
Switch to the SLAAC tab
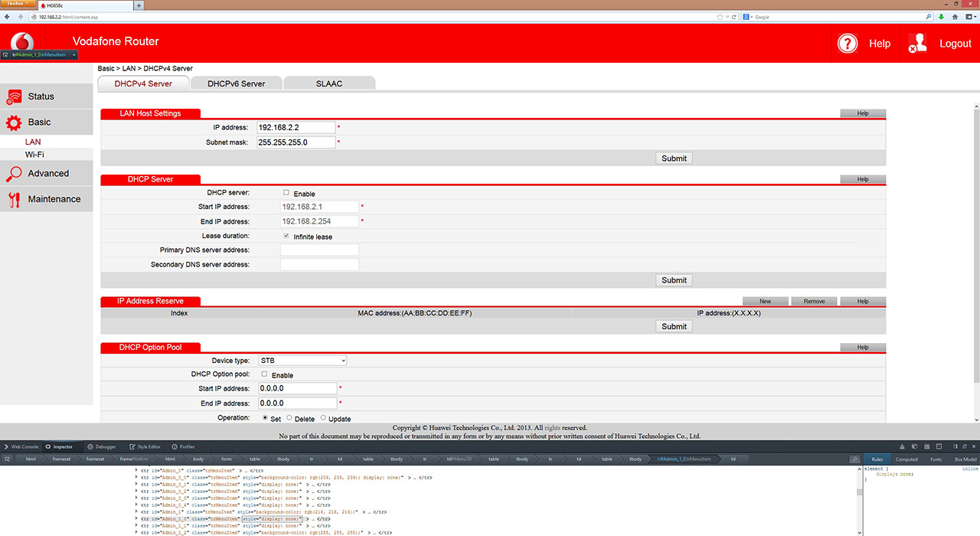pos(329,83)
